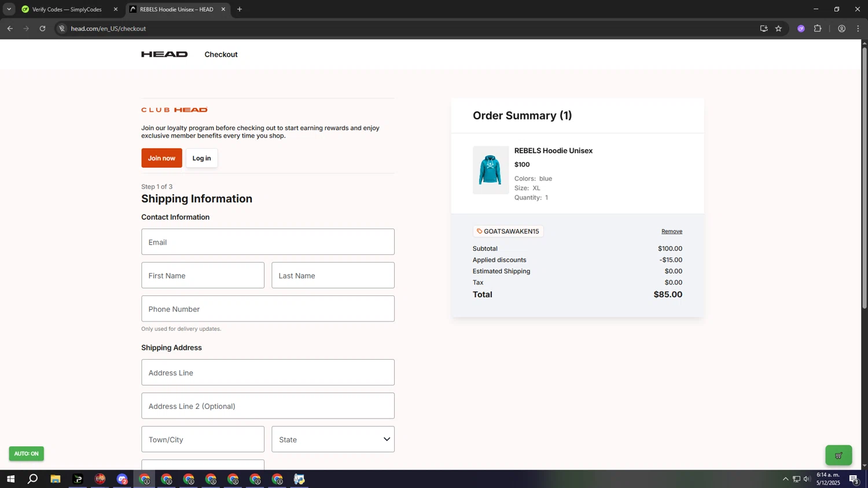The image size is (868, 488).
Task: Click the install app icon in address bar
Action: 764,28
